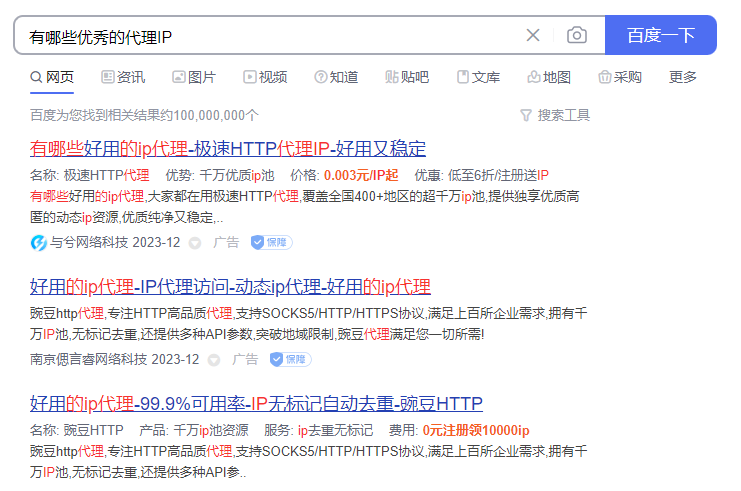This screenshot has height=491, width=741.
Task: Click the 低至6折/注册送IP offer text
Action: [x=498, y=175]
